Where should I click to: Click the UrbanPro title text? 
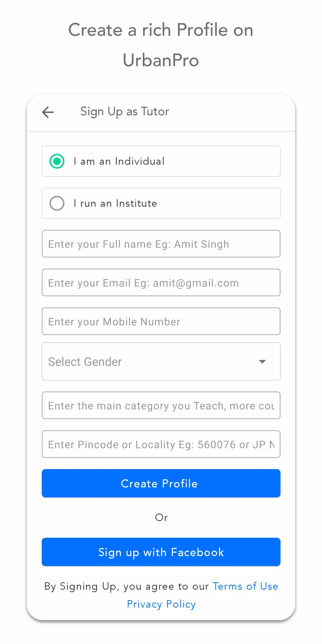[x=161, y=60]
